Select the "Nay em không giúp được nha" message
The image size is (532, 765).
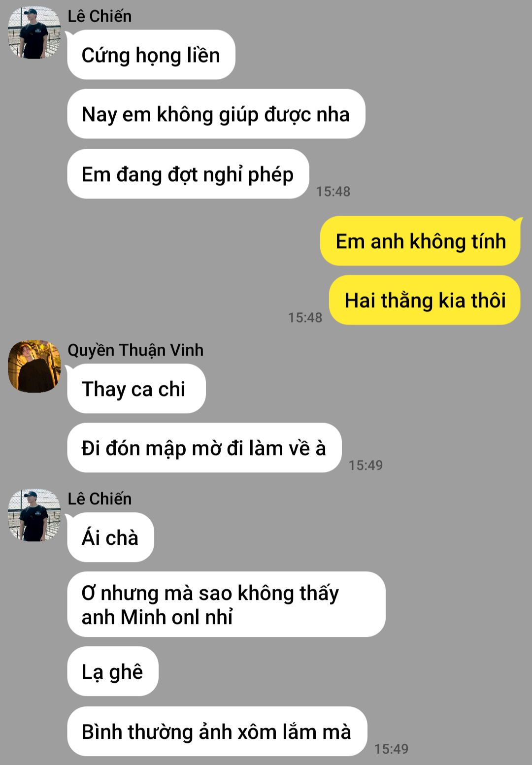(x=216, y=114)
